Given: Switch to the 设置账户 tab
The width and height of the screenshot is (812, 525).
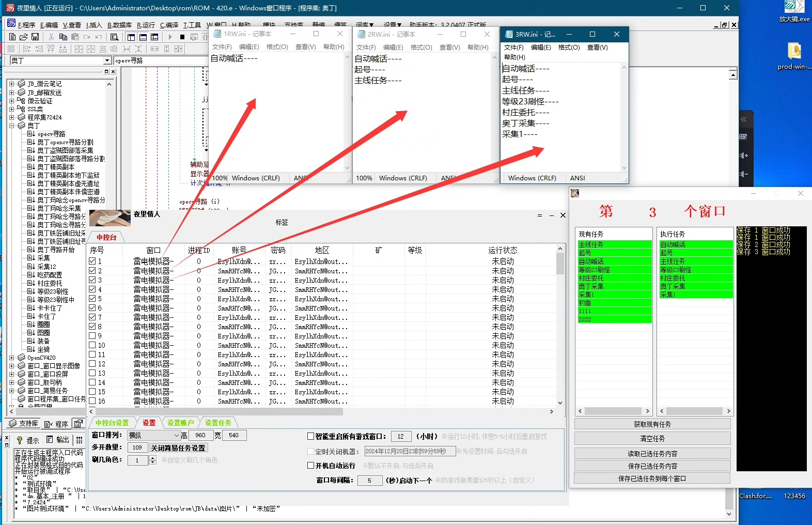Looking at the screenshot, I should pos(180,423).
